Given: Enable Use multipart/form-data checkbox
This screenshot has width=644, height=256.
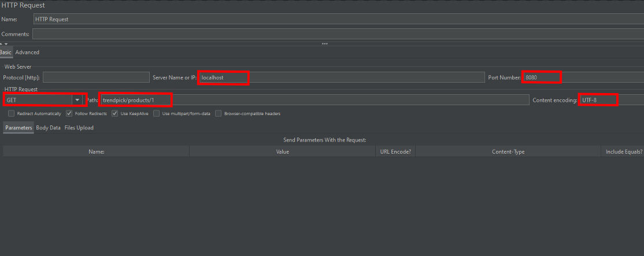Looking at the screenshot, I should pos(157,114).
